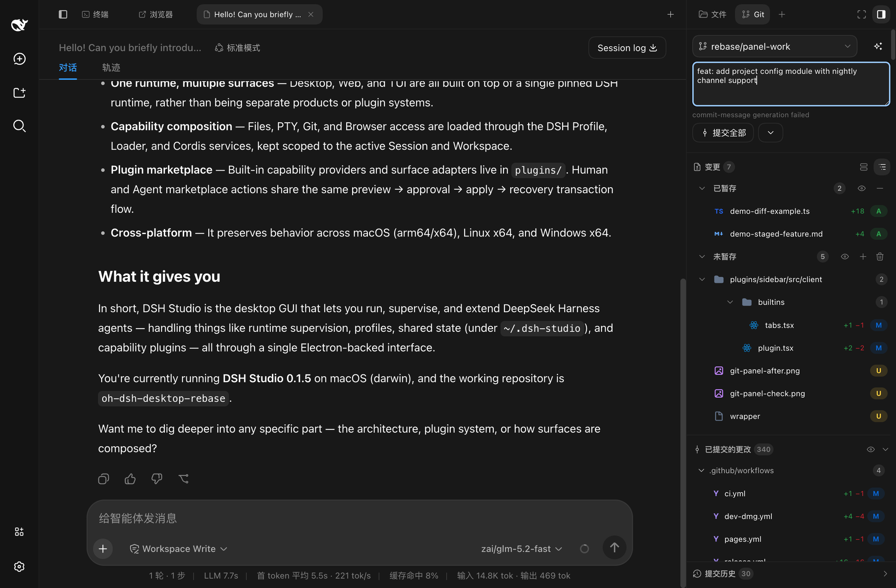The width and height of the screenshot is (896, 588).
Task: Open the tabs.tsx changed file
Action: [791, 325]
